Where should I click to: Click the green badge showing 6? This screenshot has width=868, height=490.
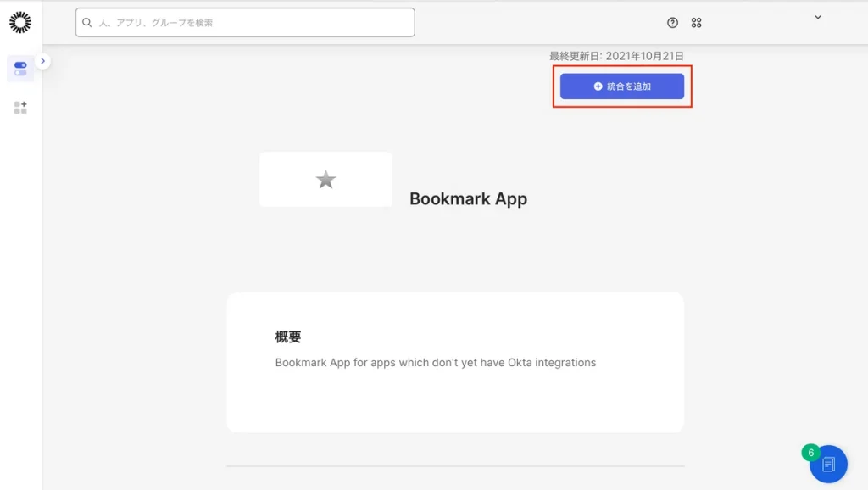pyautogui.click(x=810, y=453)
